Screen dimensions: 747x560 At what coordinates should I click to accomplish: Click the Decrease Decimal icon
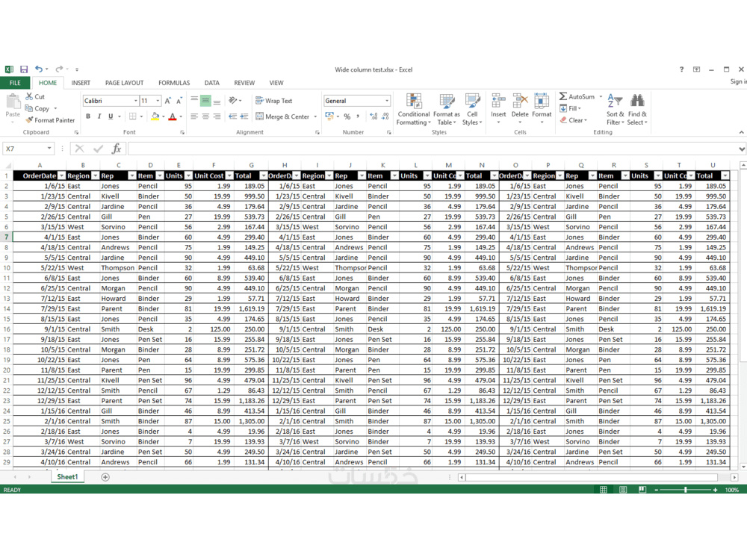pos(385,116)
